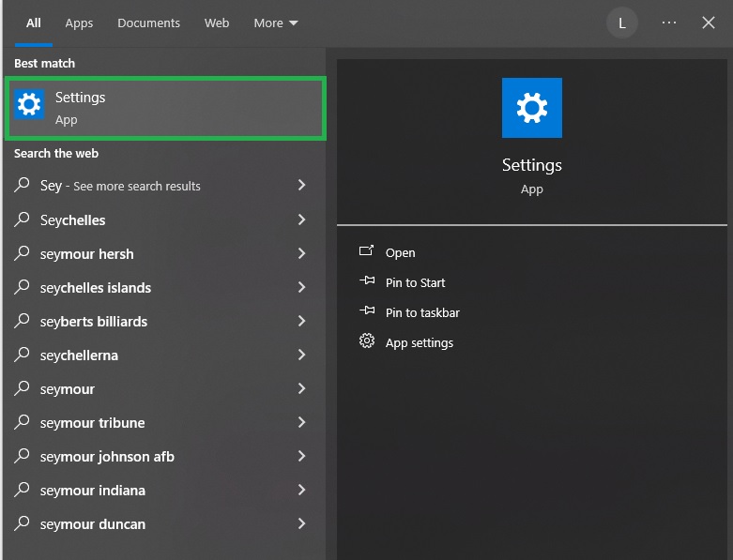
Task: Click the pin icon next to Pin to Start
Action: [367, 280]
